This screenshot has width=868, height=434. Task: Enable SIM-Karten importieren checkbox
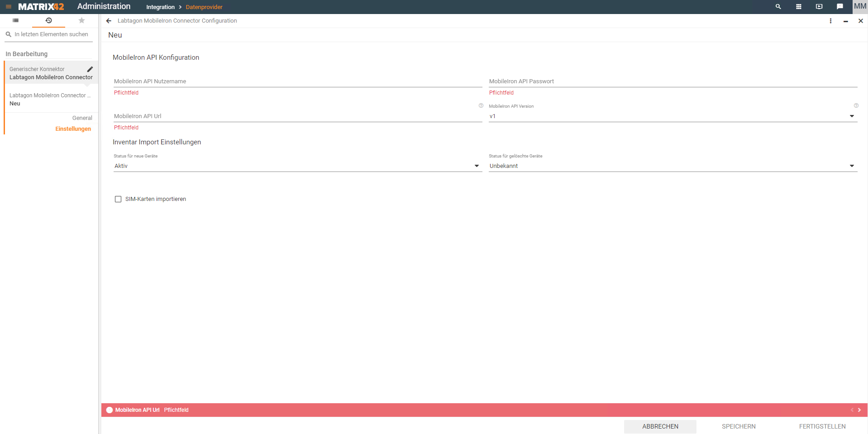[118, 199]
